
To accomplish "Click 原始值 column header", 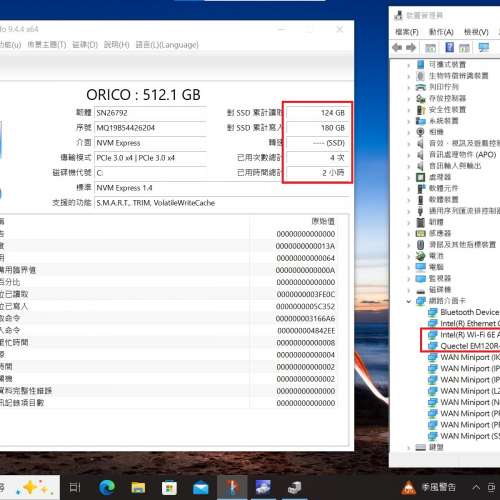I will pyautogui.click(x=323, y=221).
